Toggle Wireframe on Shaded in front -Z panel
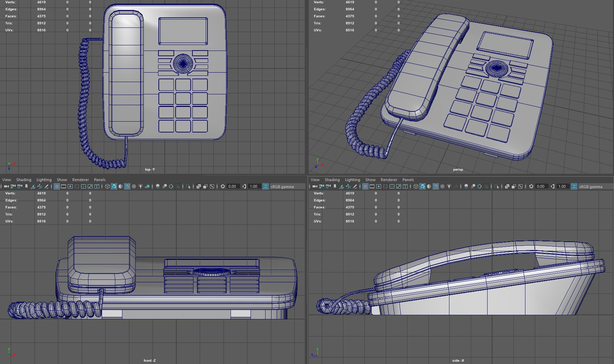This screenshot has width=614, height=364. [x=127, y=186]
